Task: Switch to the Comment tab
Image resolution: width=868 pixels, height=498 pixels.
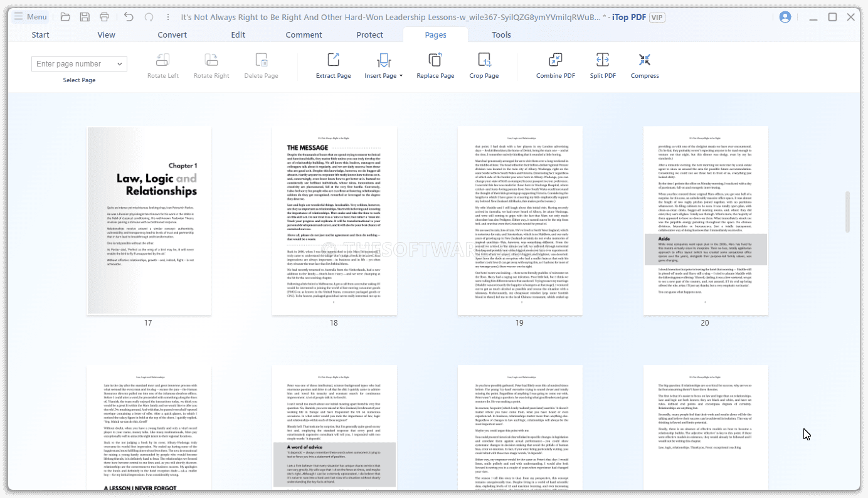Action: (304, 35)
